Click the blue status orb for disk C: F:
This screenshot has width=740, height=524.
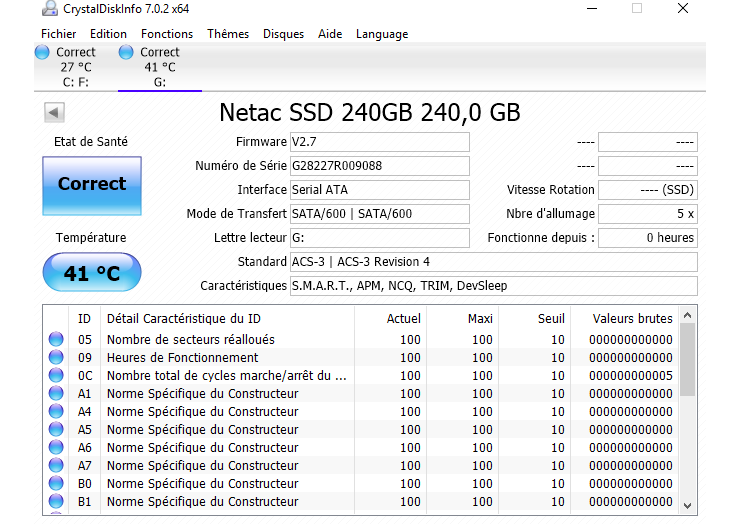coord(42,52)
